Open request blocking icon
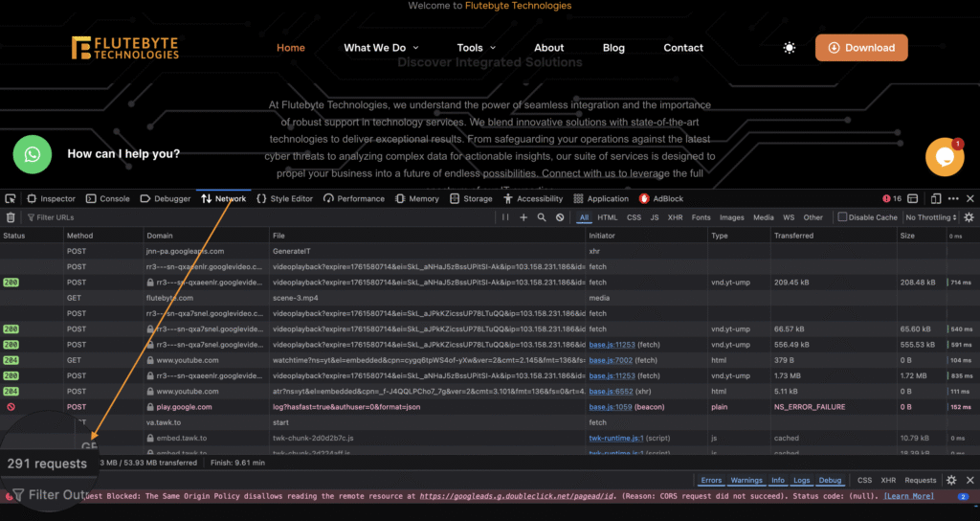Screen dimensions: 980x521 click(x=559, y=217)
